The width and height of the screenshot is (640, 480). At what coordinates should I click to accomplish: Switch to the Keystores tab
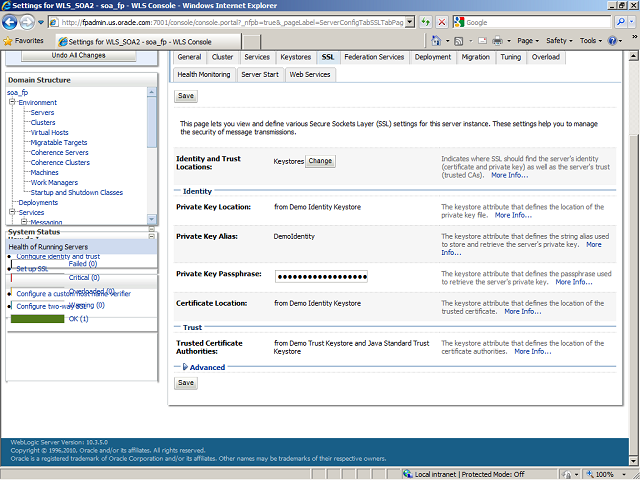pyautogui.click(x=295, y=57)
